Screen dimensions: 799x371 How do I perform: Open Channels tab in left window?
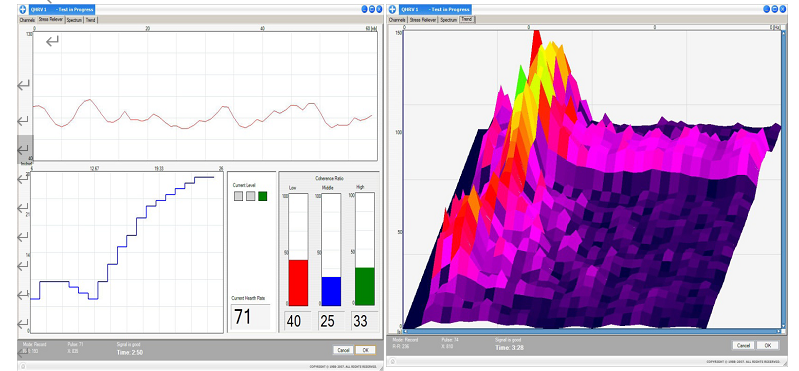pos(27,20)
